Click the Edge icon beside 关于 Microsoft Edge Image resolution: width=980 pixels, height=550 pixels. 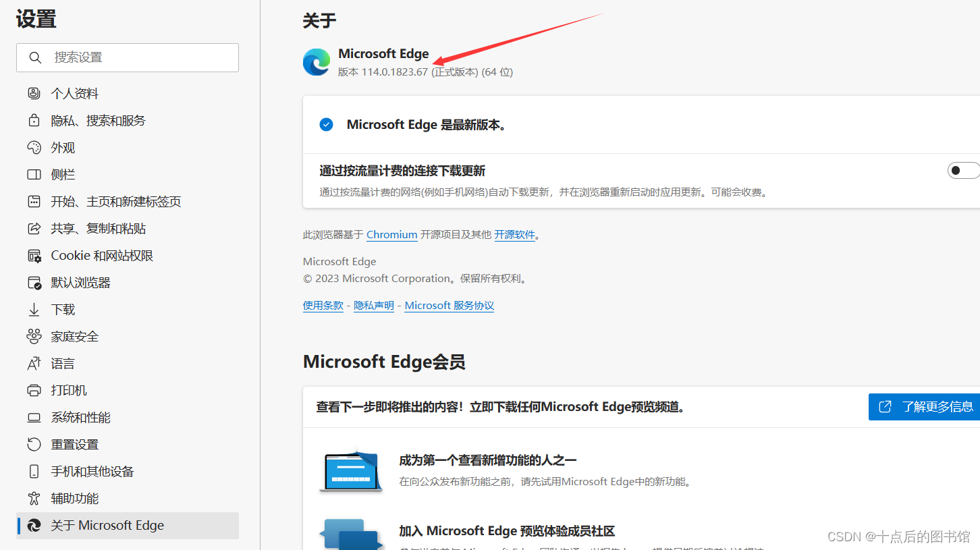[34, 525]
